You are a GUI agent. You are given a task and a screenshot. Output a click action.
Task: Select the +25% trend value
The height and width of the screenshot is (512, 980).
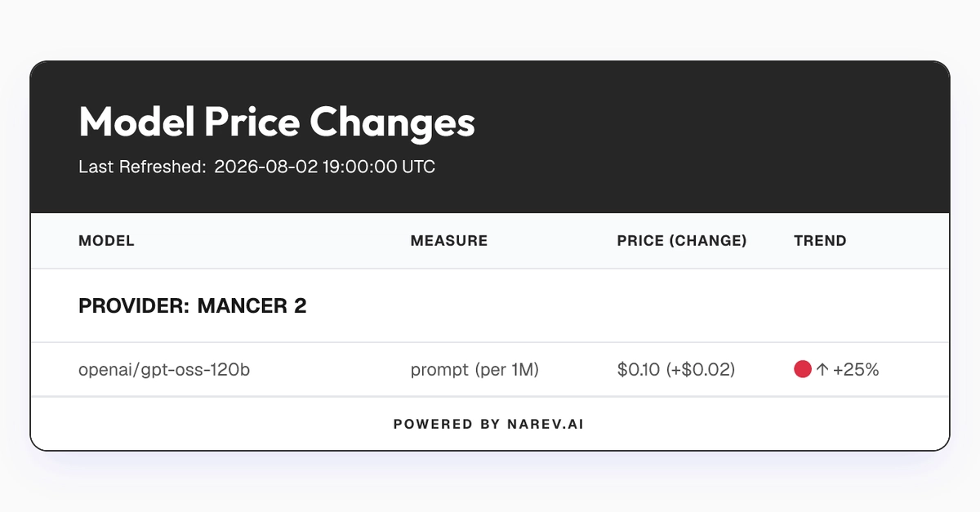856,370
